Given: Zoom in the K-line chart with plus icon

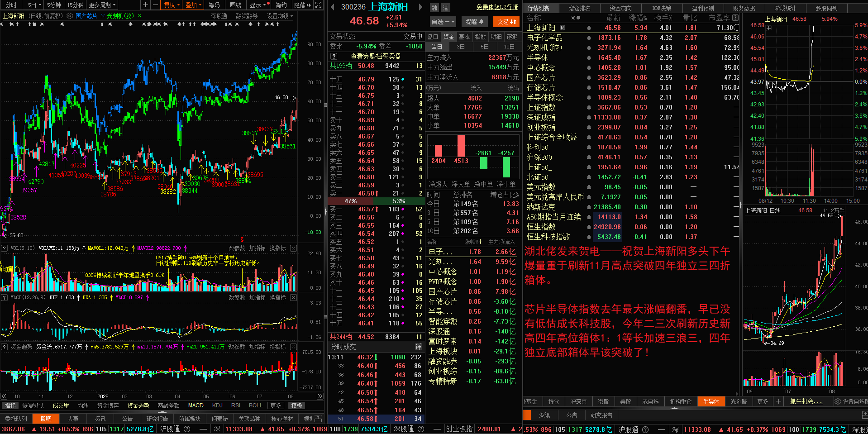Looking at the screenshot, I should tap(145, 5).
